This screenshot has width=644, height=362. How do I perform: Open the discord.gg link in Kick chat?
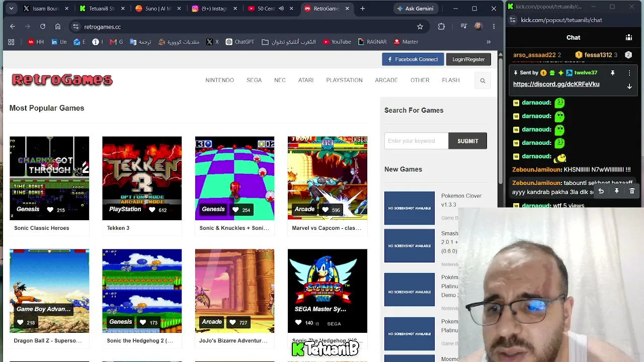pyautogui.click(x=556, y=84)
